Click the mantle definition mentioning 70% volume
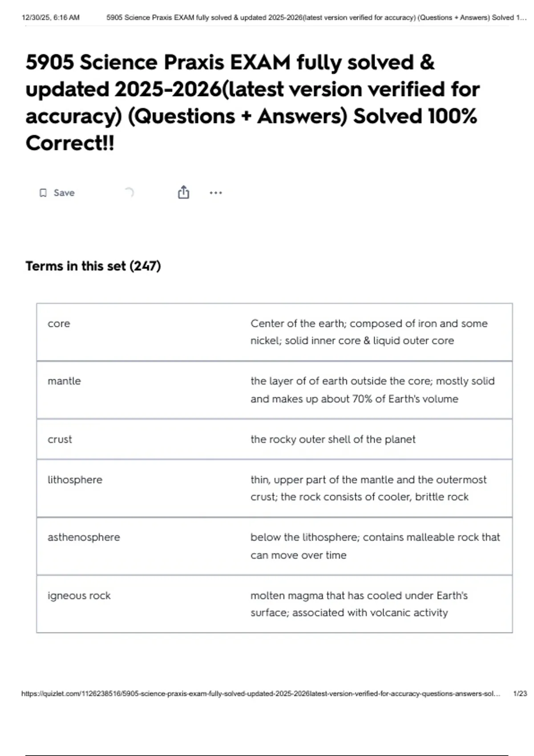The width and height of the screenshot is (534, 756). 372,390
